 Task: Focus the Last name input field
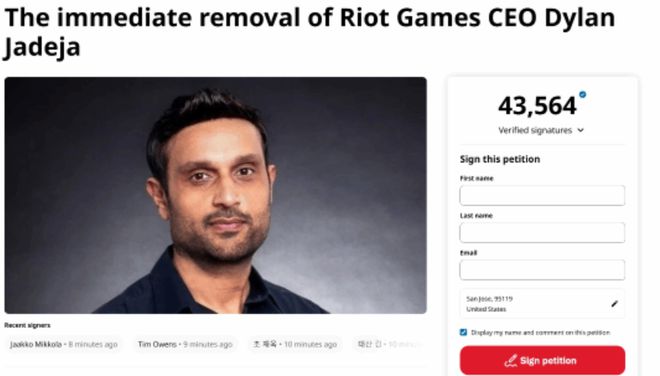pyautogui.click(x=542, y=232)
